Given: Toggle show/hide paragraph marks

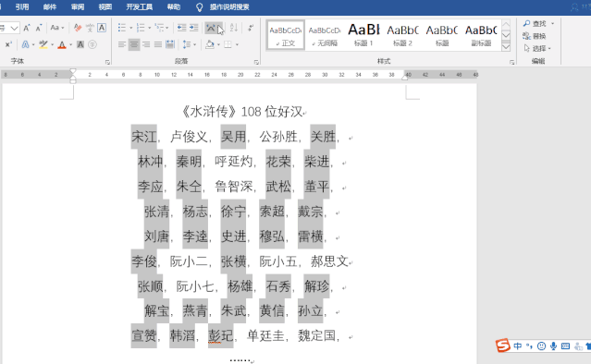Looking at the screenshot, I should tap(251, 28).
